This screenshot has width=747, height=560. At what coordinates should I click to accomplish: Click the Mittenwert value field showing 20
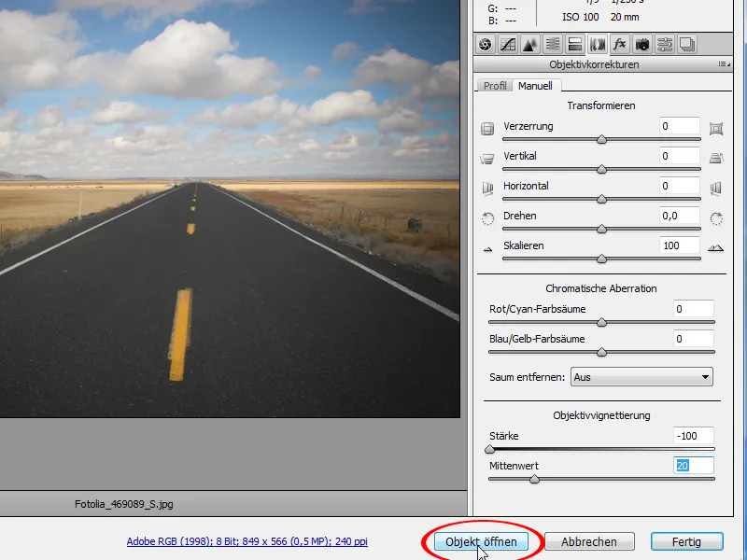click(x=694, y=466)
